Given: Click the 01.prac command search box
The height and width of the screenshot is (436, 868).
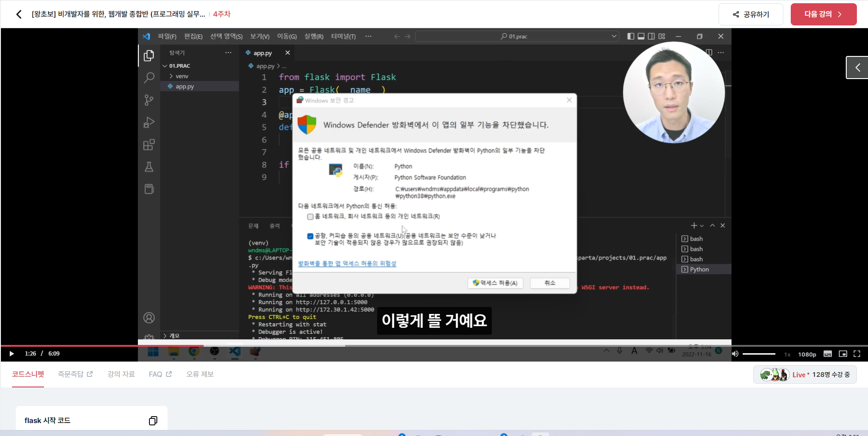Looking at the screenshot, I should click(x=517, y=36).
